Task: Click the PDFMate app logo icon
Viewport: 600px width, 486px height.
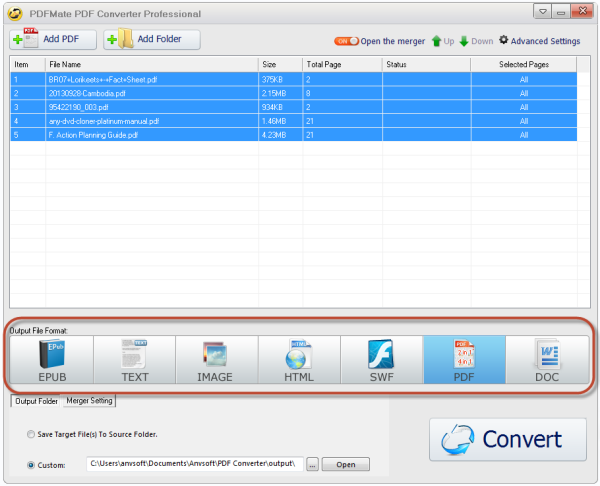Action: (15, 14)
